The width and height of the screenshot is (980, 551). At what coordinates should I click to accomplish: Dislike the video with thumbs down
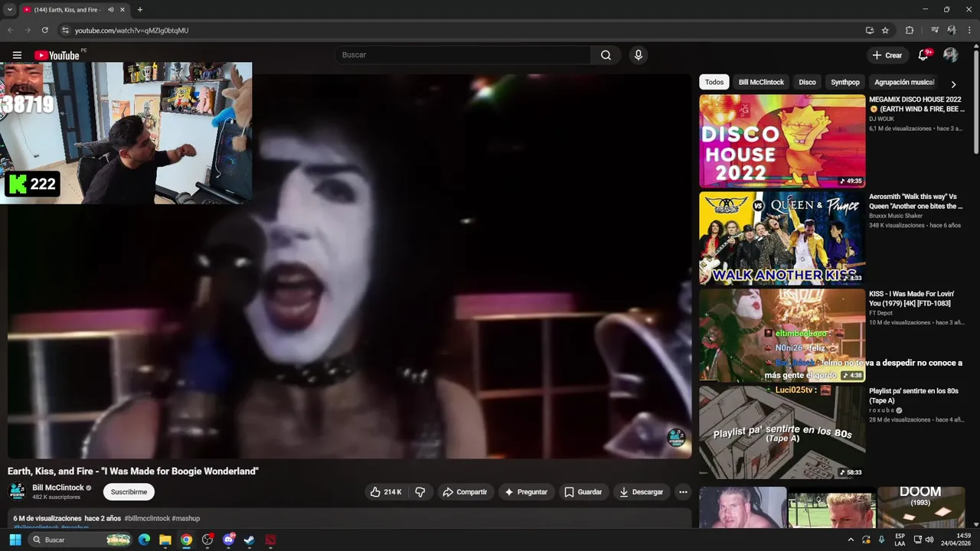click(x=420, y=492)
